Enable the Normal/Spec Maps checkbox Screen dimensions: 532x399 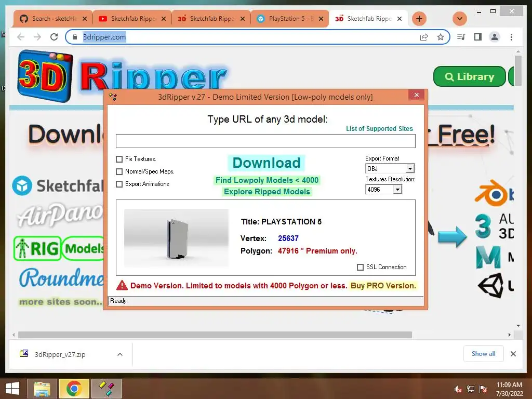click(119, 171)
